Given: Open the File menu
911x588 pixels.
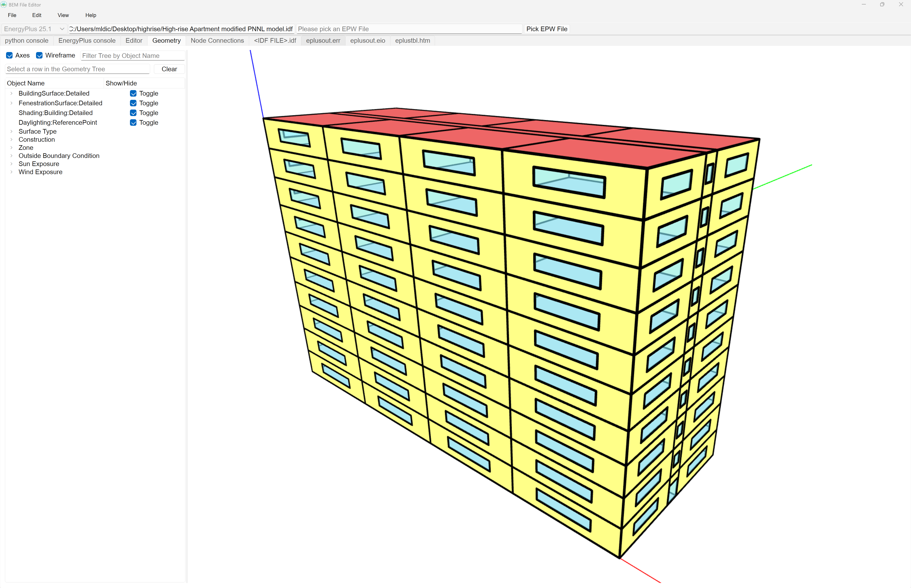Looking at the screenshot, I should (x=12, y=15).
